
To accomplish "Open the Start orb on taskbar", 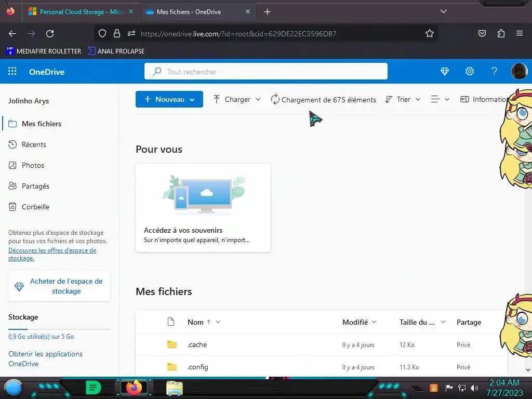I will [13, 388].
